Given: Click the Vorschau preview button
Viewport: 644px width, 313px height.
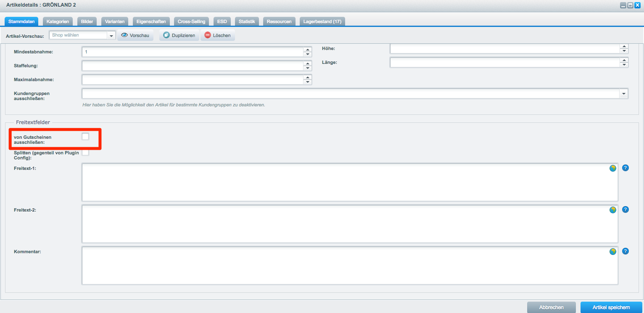Looking at the screenshot, I should [135, 35].
